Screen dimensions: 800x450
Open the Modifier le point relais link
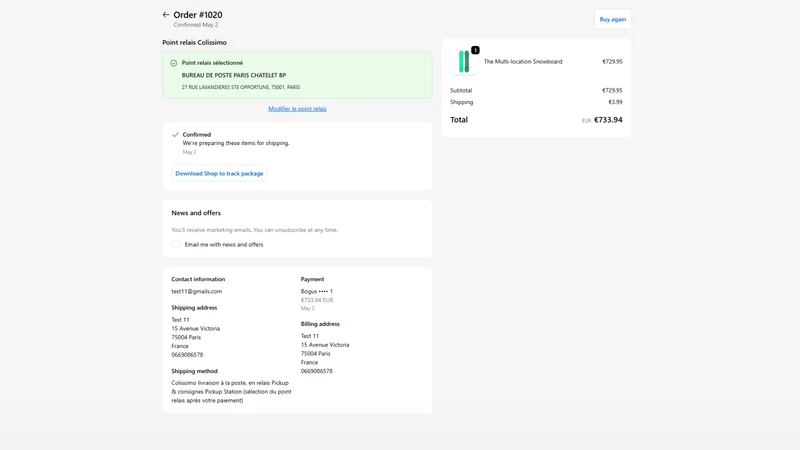297,109
